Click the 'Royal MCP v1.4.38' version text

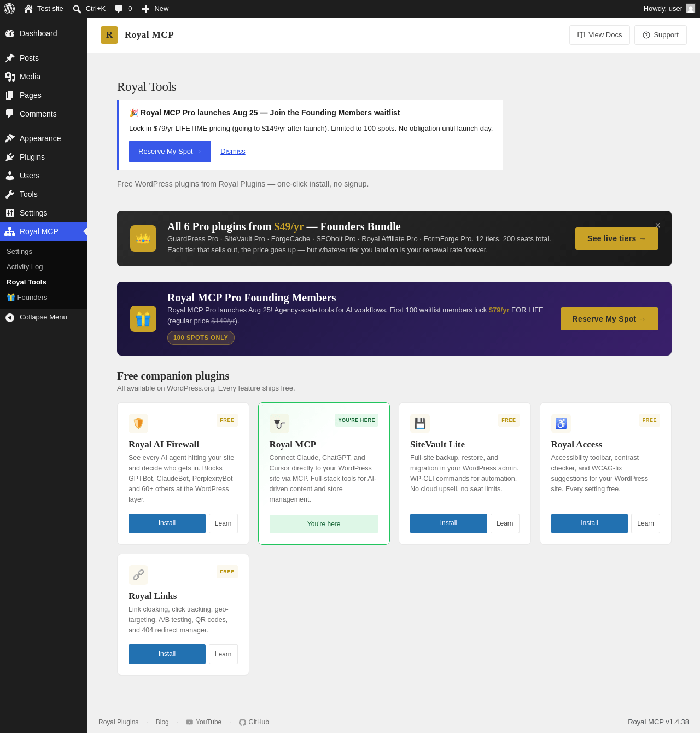tap(658, 722)
